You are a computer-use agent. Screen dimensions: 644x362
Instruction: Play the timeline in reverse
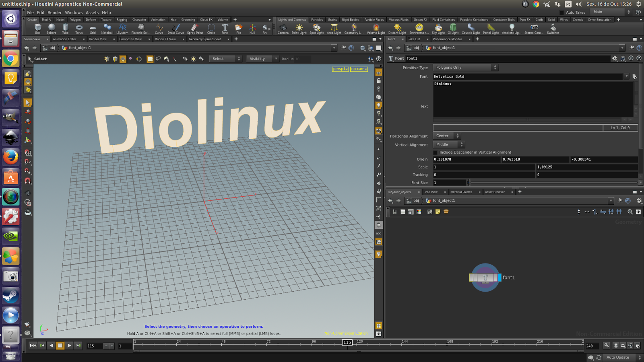[x=51, y=346]
